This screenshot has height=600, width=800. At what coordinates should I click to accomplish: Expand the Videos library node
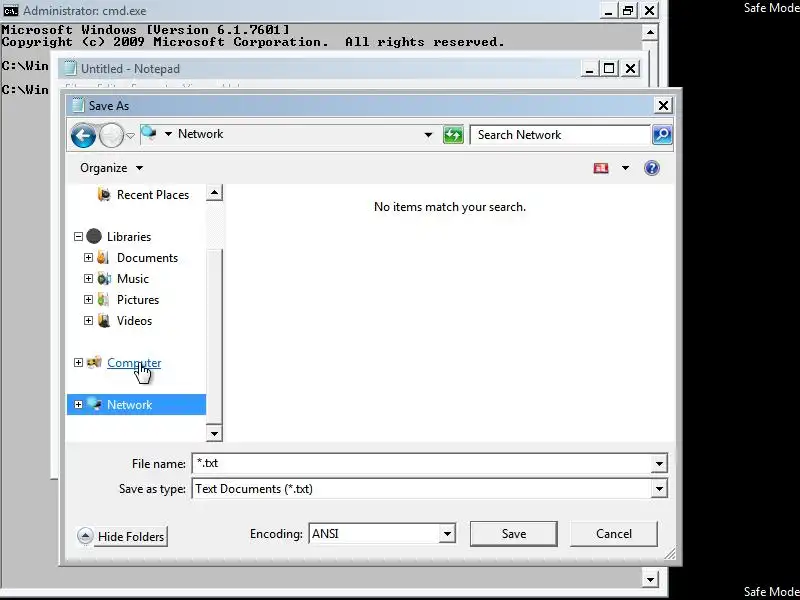(88, 320)
